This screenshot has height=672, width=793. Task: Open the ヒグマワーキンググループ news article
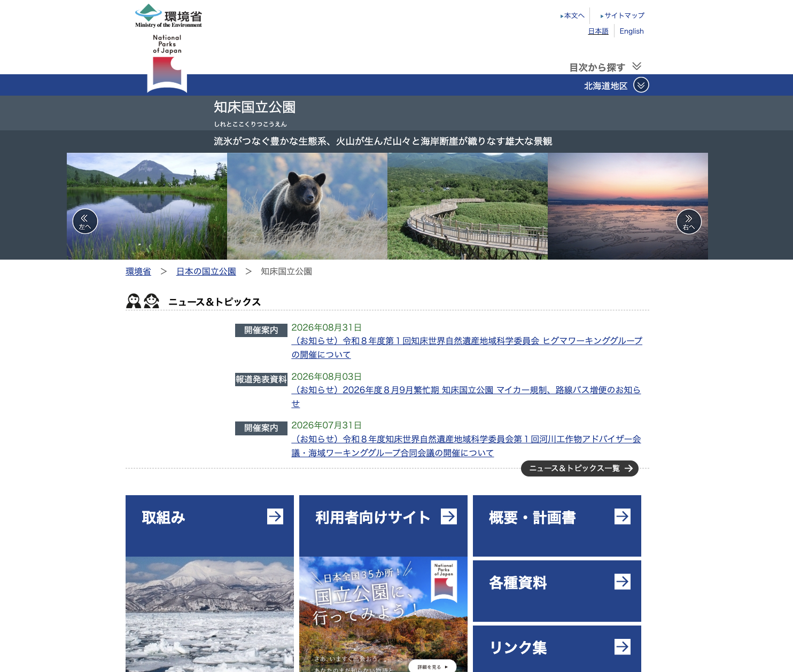[467, 348]
